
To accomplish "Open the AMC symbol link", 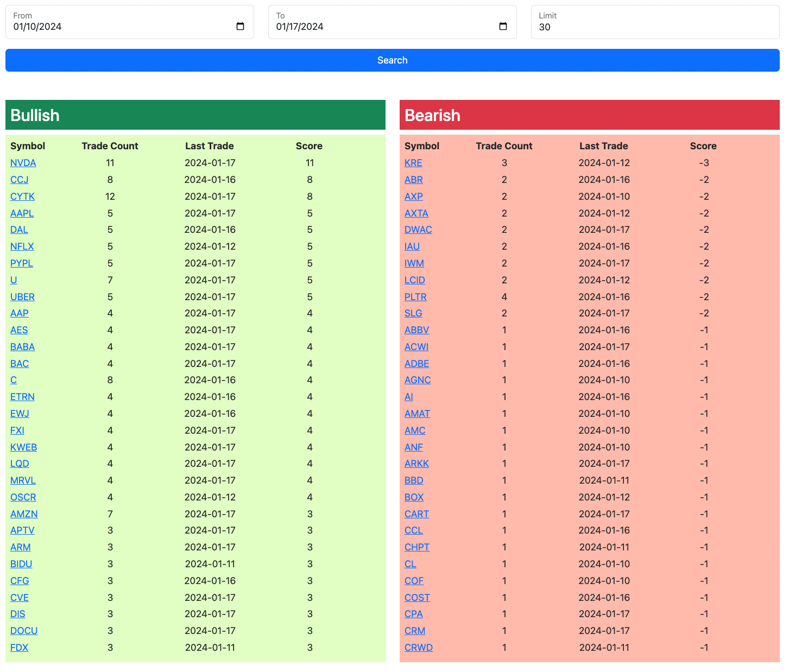I will (x=415, y=430).
